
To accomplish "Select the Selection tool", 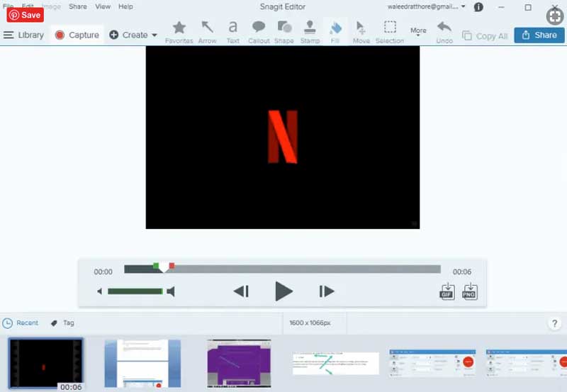I will pyautogui.click(x=389, y=32).
